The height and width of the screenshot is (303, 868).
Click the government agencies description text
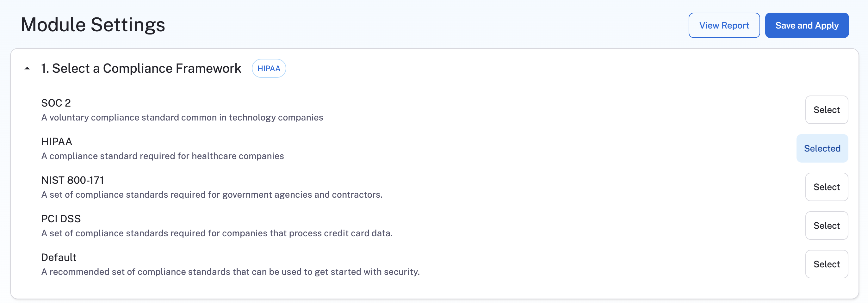[212, 195]
